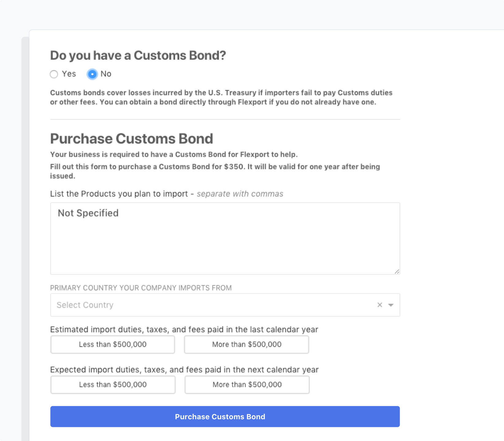
Task: Click the blue Purchase Customs Bond button
Action: click(225, 417)
